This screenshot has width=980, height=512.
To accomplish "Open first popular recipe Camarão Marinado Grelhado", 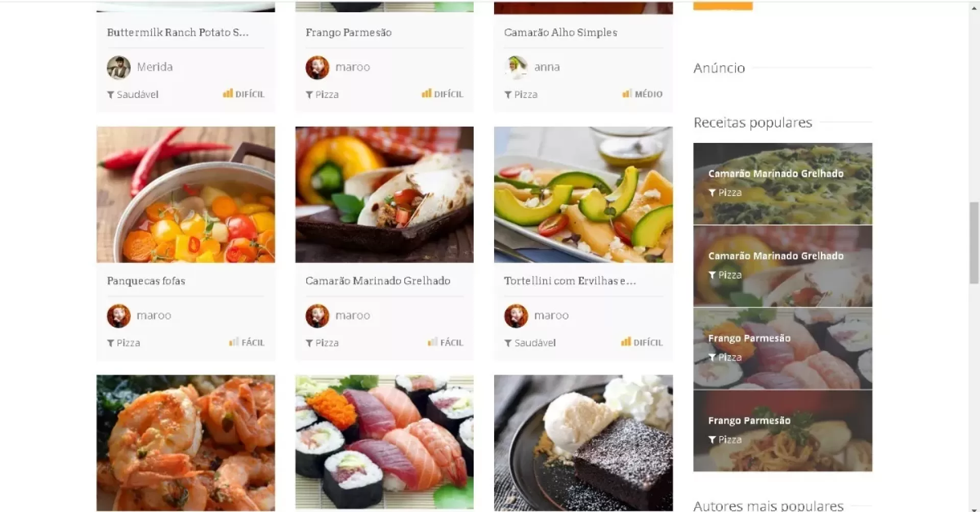I will pos(782,184).
